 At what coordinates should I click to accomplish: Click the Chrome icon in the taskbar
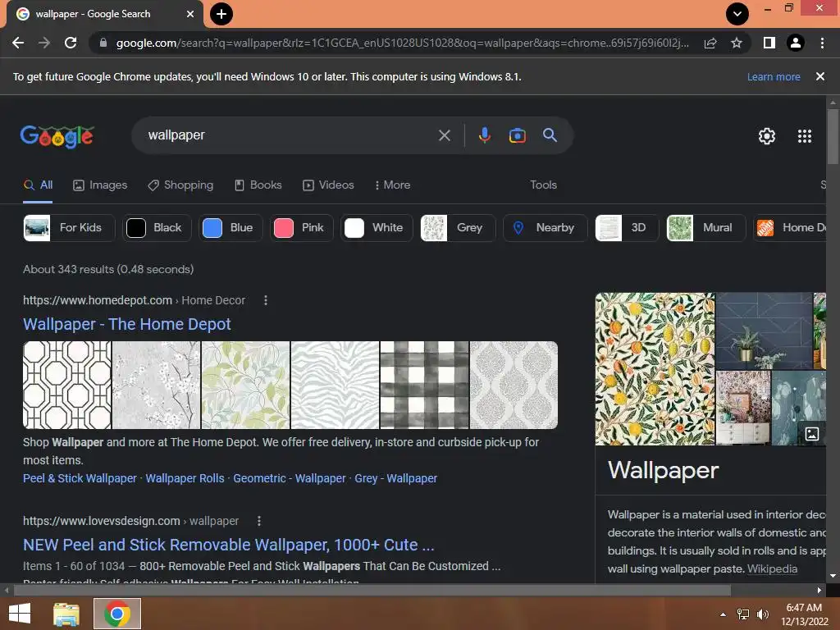click(117, 614)
